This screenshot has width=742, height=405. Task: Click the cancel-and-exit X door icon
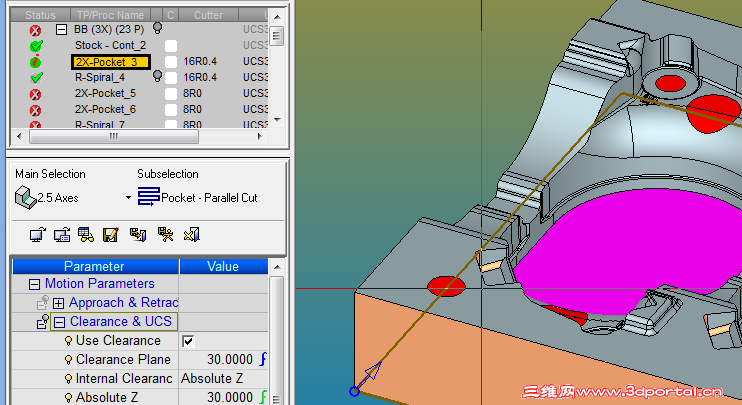192,235
